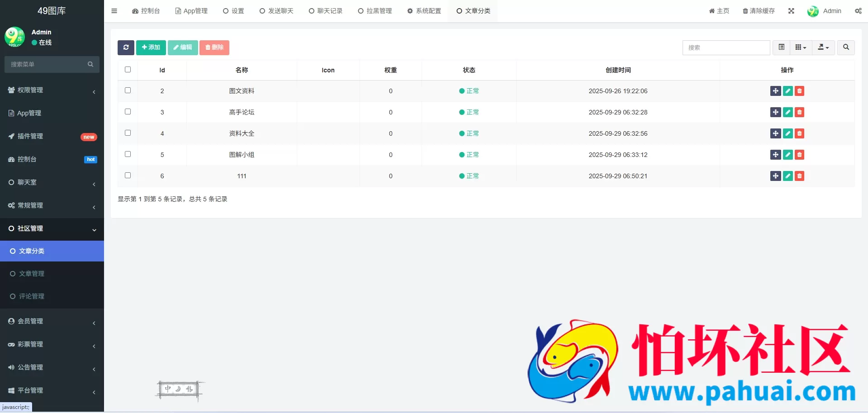Click 清除缓存 to clear cache
The image size is (868, 413).
759,10
